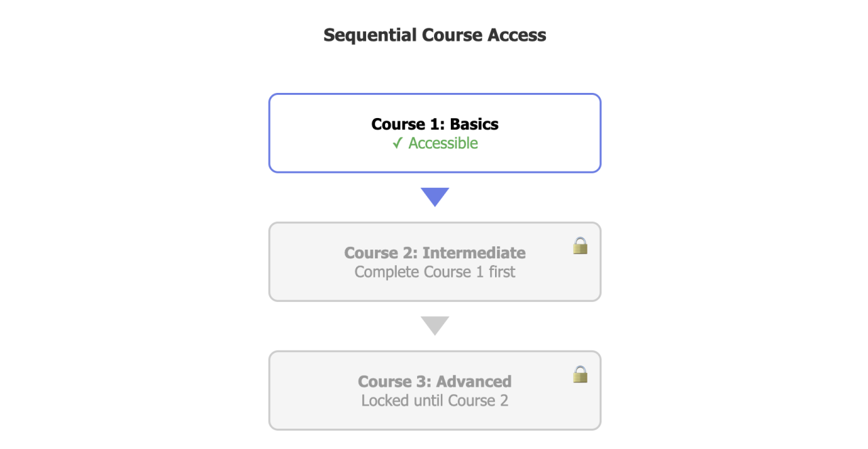Click the Complete Course 1 first text

point(435,271)
